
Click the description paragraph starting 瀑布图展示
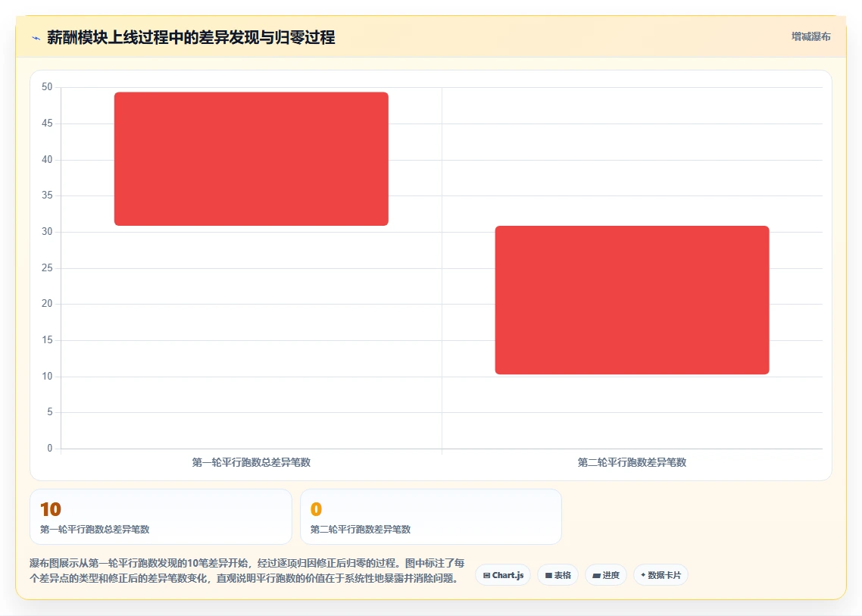coord(248,571)
